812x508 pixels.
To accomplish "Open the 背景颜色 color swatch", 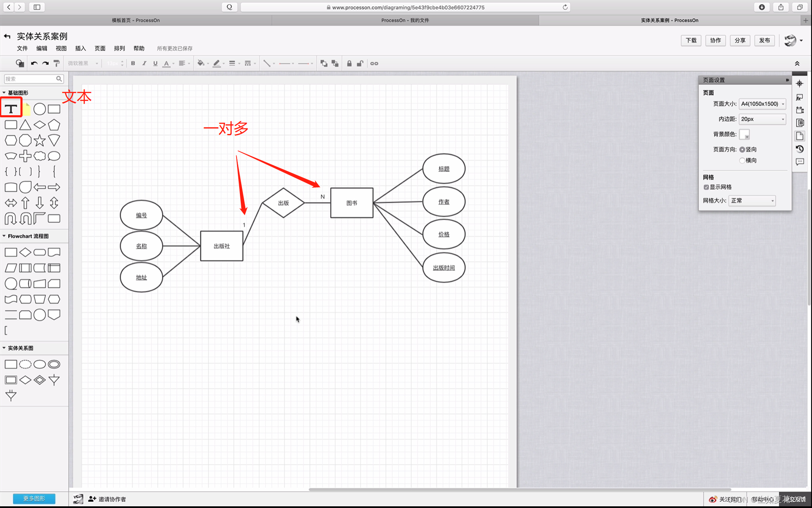I will (x=744, y=134).
